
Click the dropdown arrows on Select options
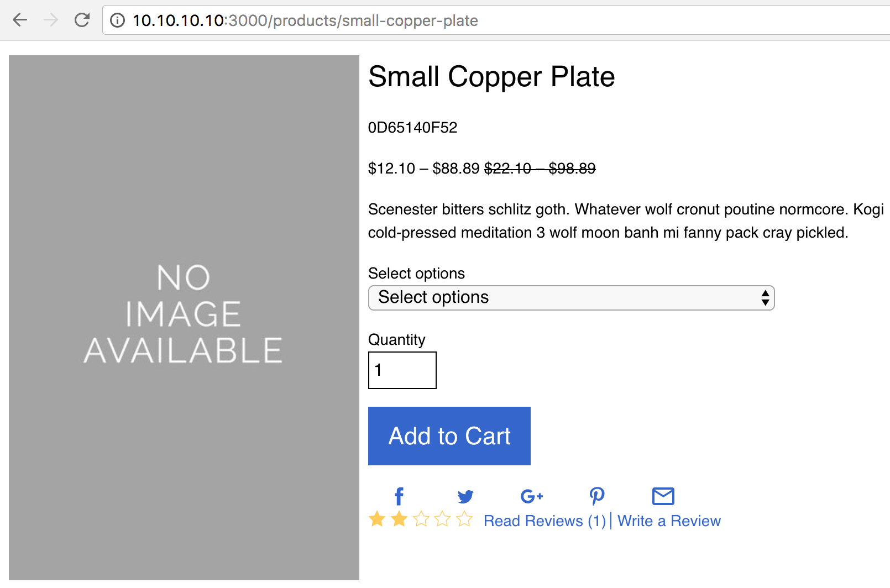pos(765,298)
